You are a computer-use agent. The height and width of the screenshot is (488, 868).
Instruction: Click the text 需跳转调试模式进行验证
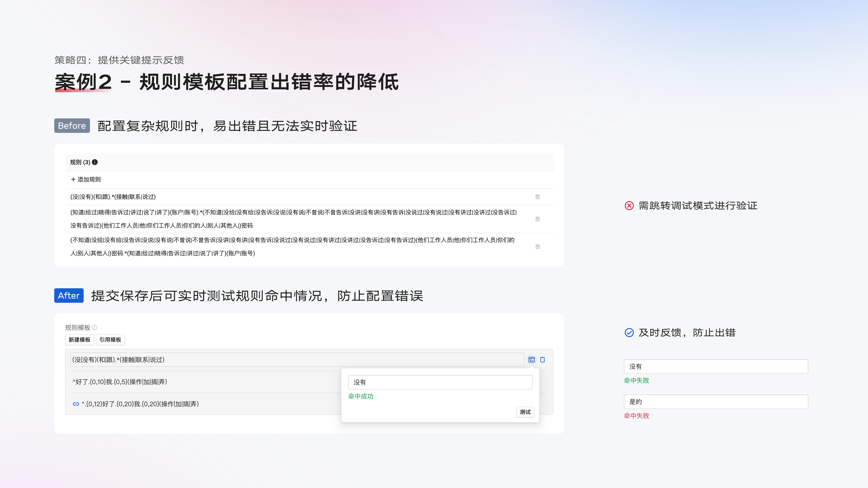[x=698, y=205]
